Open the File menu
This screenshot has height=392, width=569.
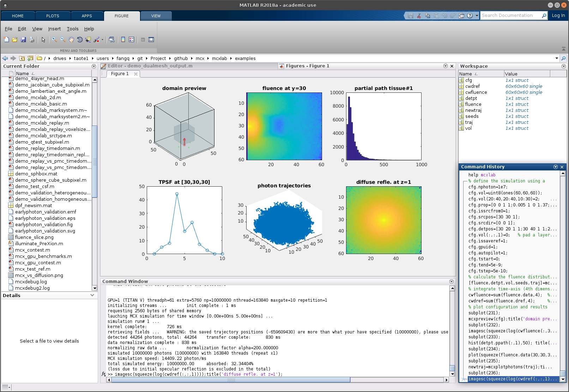(x=8, y=29)
